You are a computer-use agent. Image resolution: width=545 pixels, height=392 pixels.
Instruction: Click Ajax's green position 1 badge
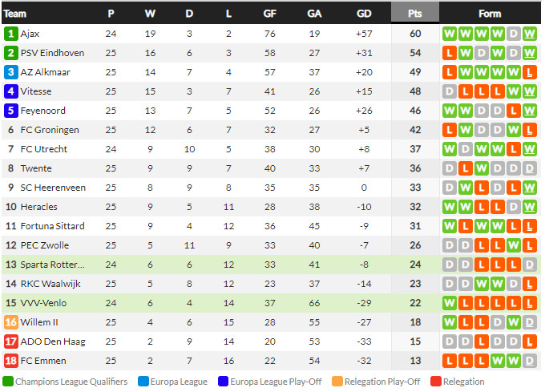[11, 34]
